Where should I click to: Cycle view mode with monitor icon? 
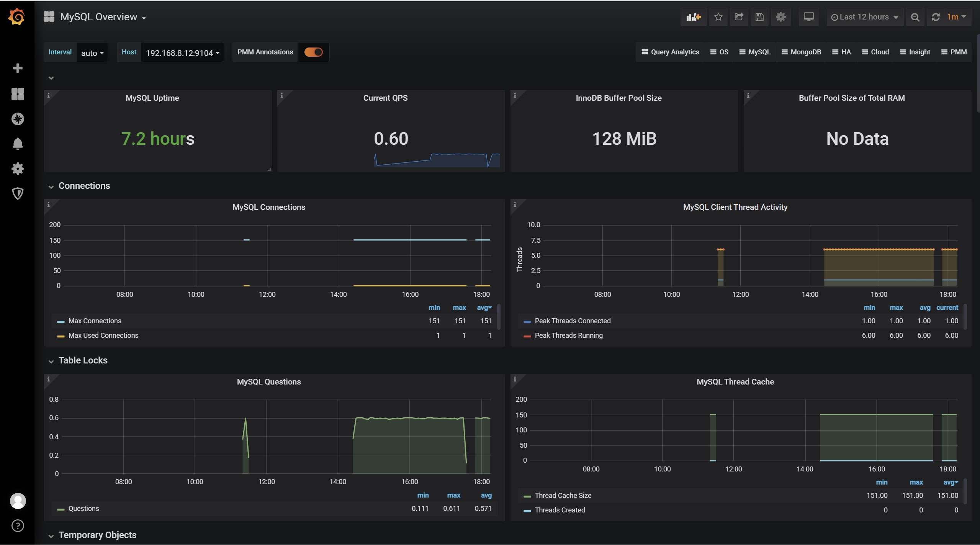(809, 17)
